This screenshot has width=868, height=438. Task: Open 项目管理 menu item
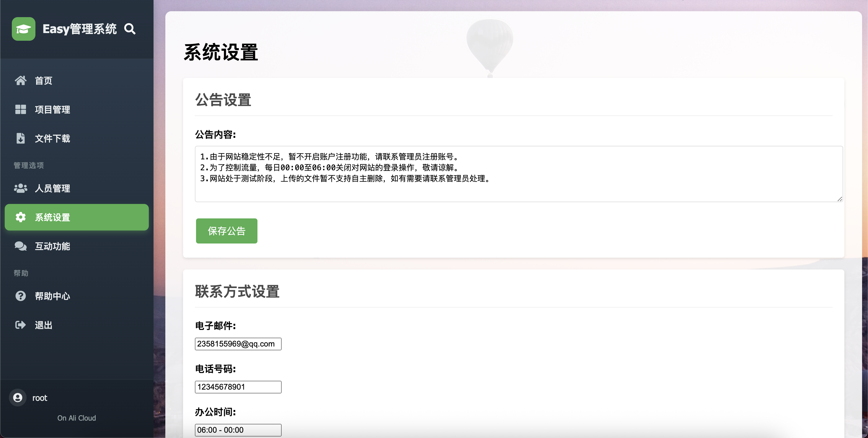[x=53, y=109]
